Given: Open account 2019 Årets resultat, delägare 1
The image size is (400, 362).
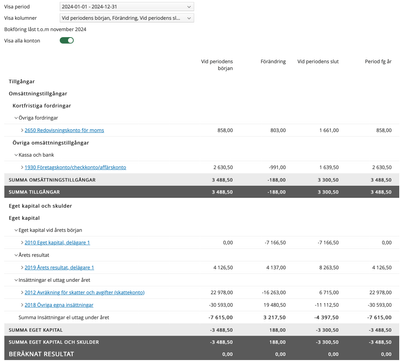Looking at the screenshot, I should click(59, 268).
